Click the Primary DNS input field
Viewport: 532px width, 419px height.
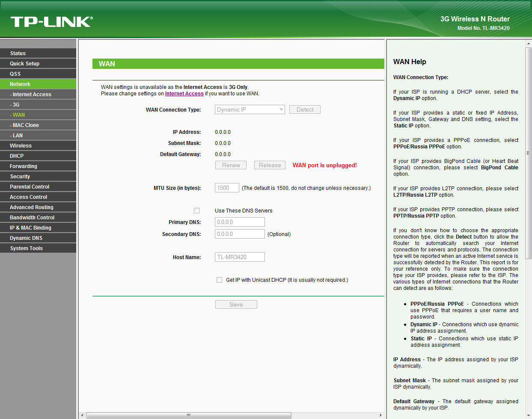pos(240,222)
